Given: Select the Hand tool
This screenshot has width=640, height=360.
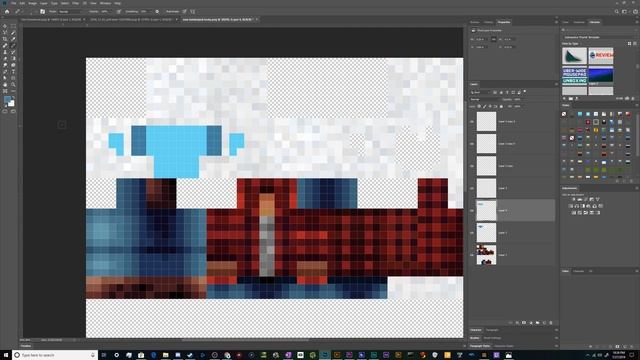Looking at the screenshot, I should coord(5,84).
